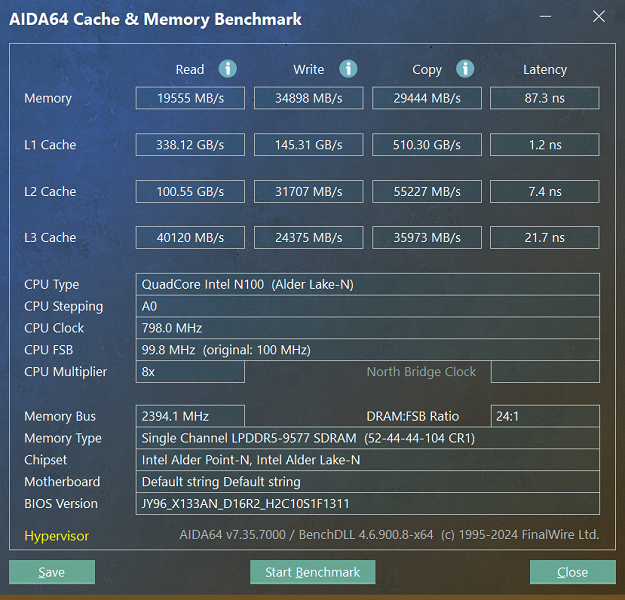Save the benchmark results
The image size is (625, 600).
(52, 572)
